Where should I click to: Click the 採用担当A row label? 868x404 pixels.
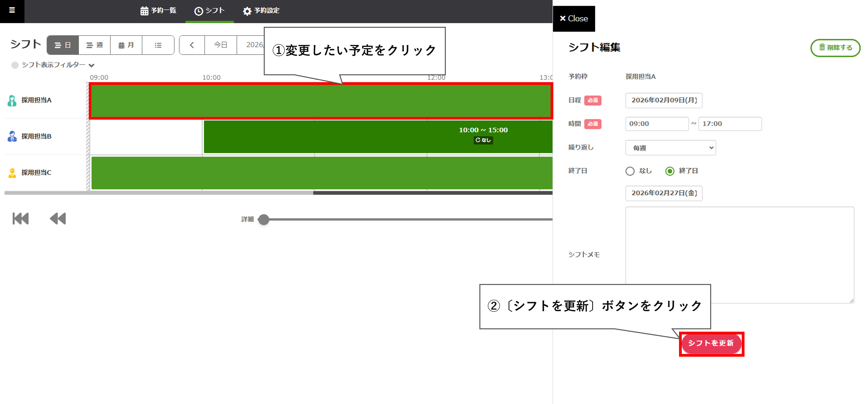pos(36,100)
